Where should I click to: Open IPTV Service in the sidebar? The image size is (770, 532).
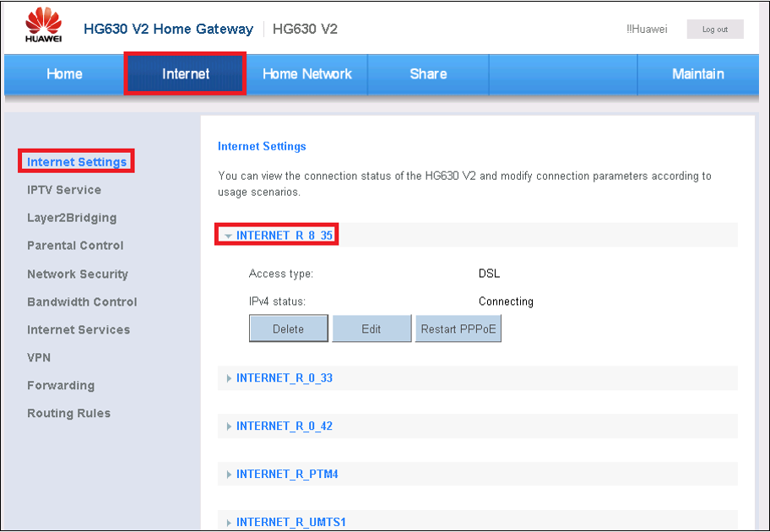(64, 190)
